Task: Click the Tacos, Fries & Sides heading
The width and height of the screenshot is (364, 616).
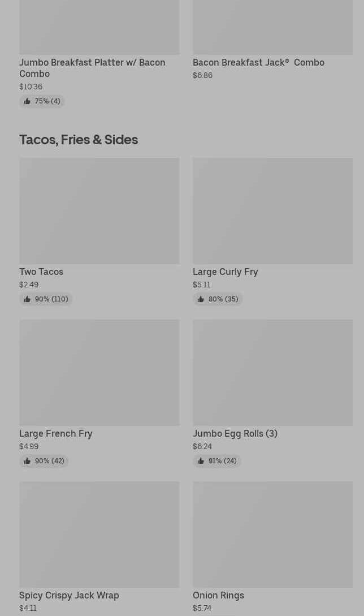Action: 79,139
